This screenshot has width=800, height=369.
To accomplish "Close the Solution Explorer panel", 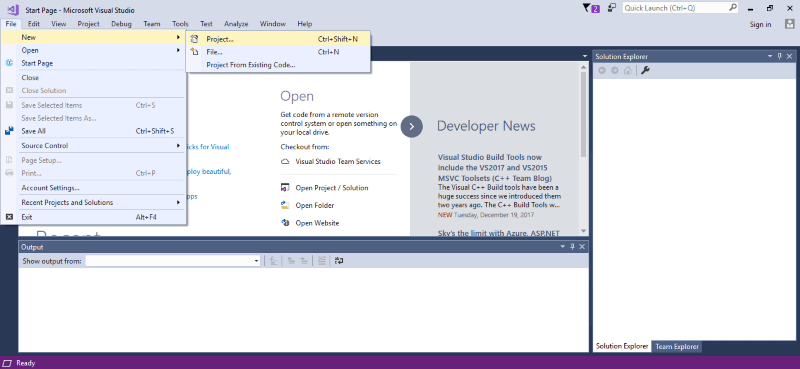I will coord(789,56).
